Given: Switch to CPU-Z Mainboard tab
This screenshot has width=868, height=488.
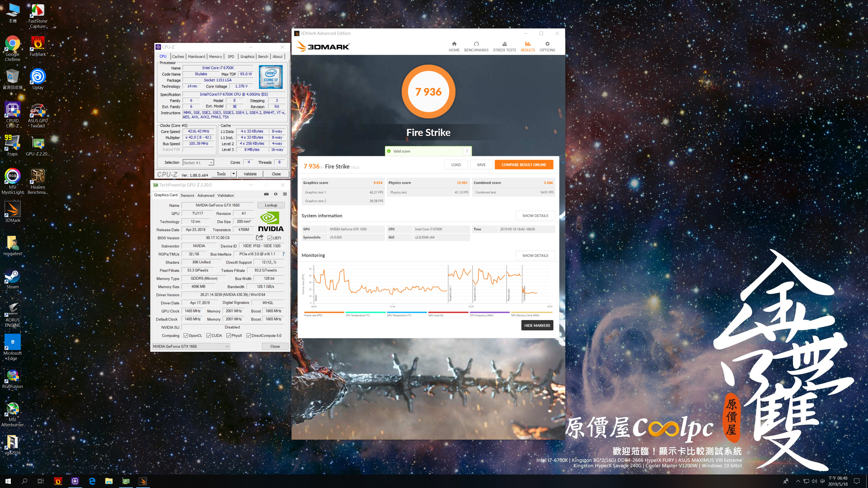Looking at the screenshot, I should click(x=196, y=56).
